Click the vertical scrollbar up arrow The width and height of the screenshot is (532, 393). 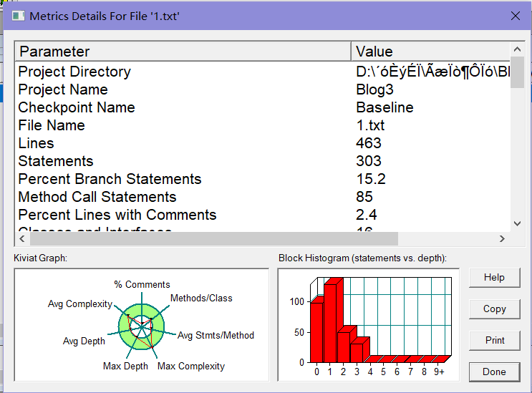pos(518,49)
